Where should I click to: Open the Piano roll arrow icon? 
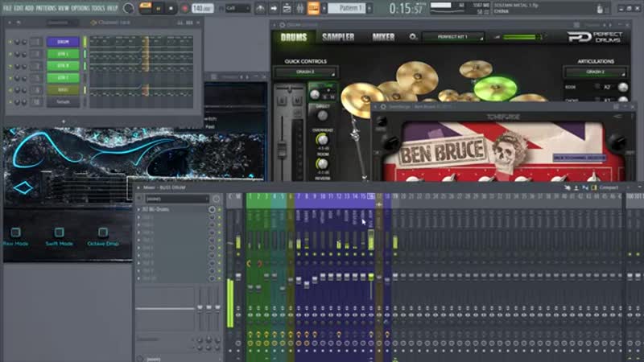274,8
